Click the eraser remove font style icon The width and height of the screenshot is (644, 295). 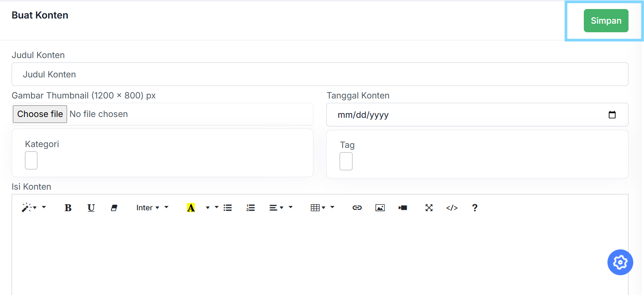click(x=114, y=208)
